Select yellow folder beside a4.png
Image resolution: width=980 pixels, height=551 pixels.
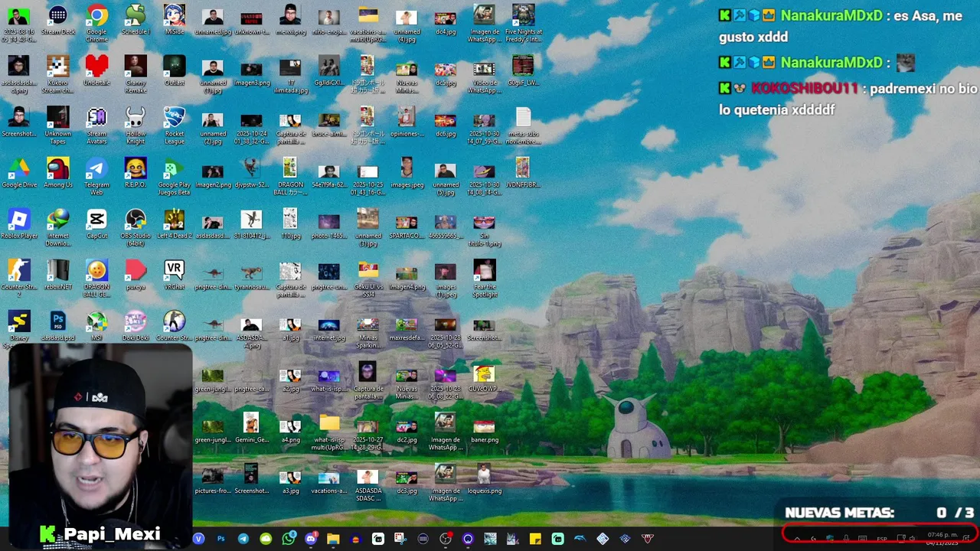click(329, 432)
